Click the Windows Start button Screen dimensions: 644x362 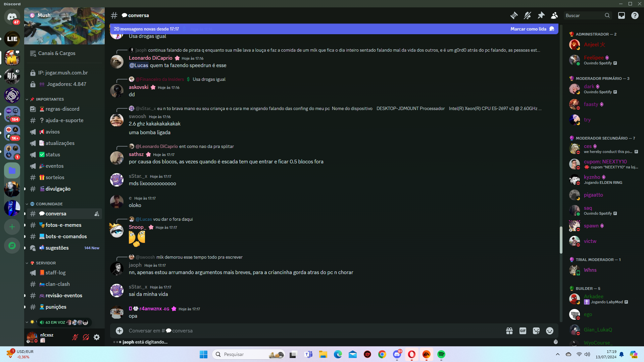203,354
